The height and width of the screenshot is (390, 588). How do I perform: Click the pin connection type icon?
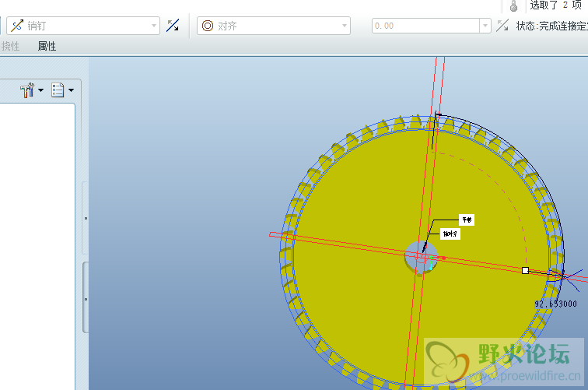(x=17, y=26)
